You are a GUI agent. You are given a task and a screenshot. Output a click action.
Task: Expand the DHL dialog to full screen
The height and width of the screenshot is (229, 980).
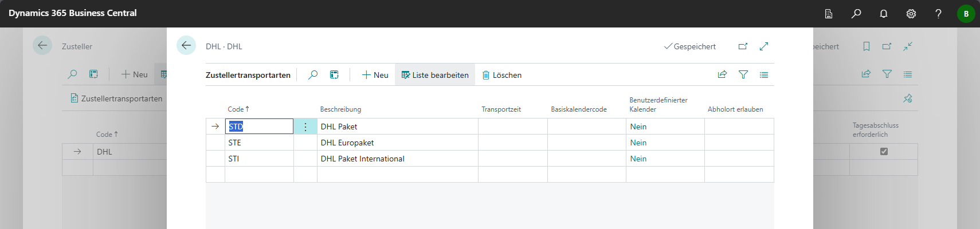[x=764, y=46]
